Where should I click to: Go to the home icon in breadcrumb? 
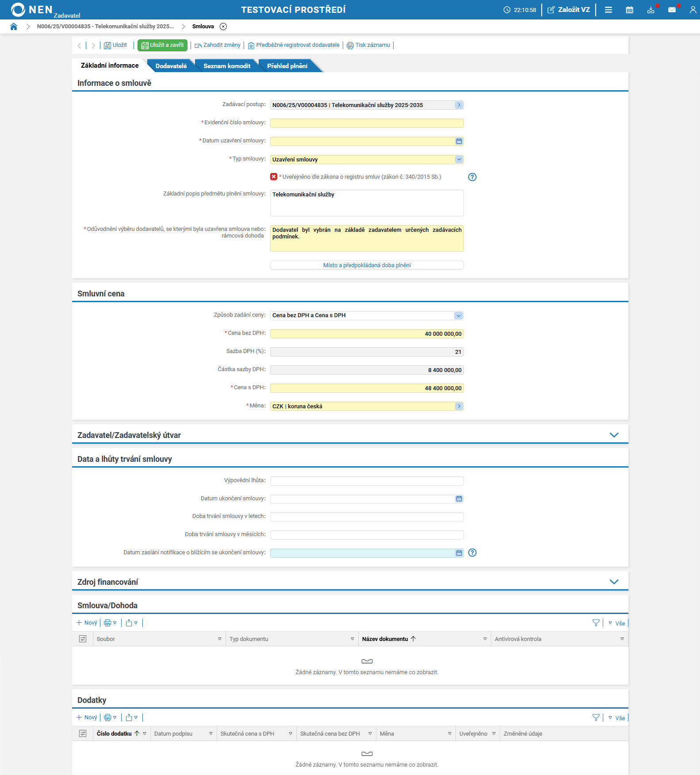point(14,27)
